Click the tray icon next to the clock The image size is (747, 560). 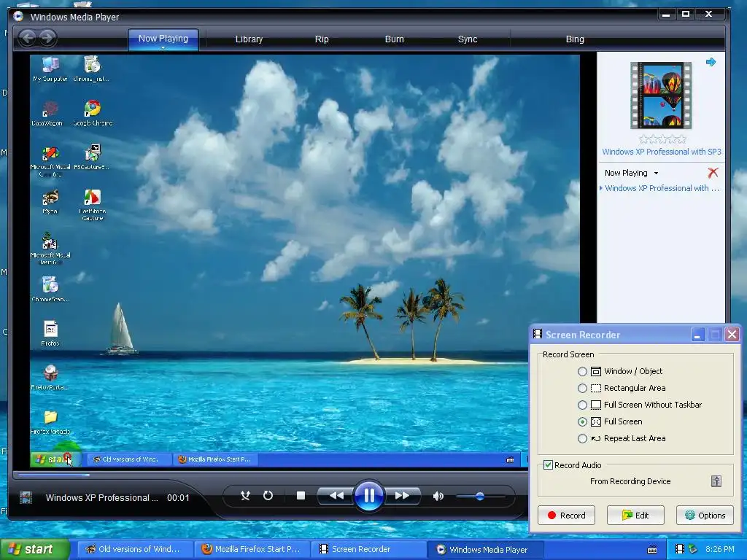[693, 549]
